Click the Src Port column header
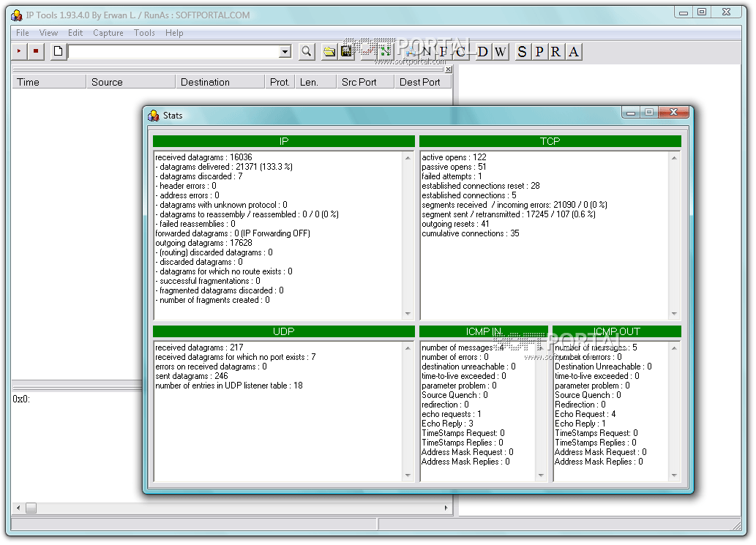The height and width of the screenshot is (545, 756). point(365,83)
